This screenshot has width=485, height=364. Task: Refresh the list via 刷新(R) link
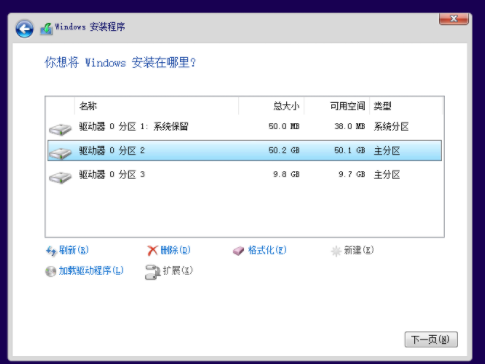(x=74, y=250)
